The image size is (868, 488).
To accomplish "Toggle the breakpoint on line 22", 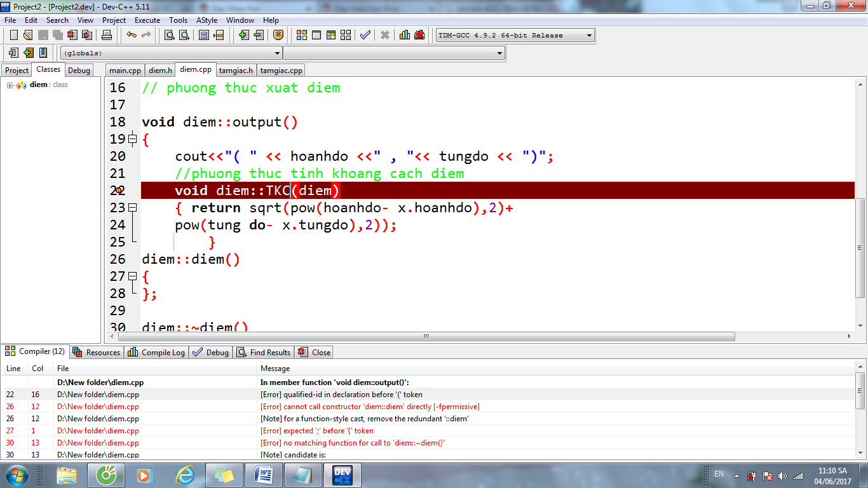I will pos(118,191).
